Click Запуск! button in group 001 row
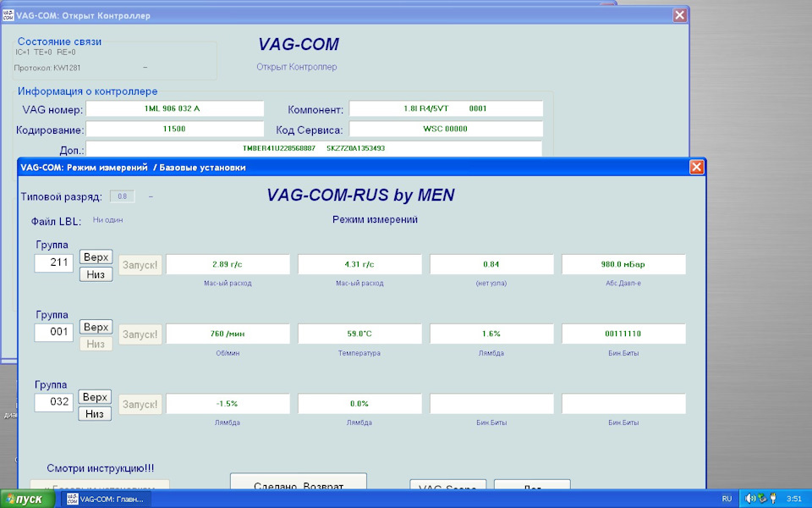 click(140, 334)
